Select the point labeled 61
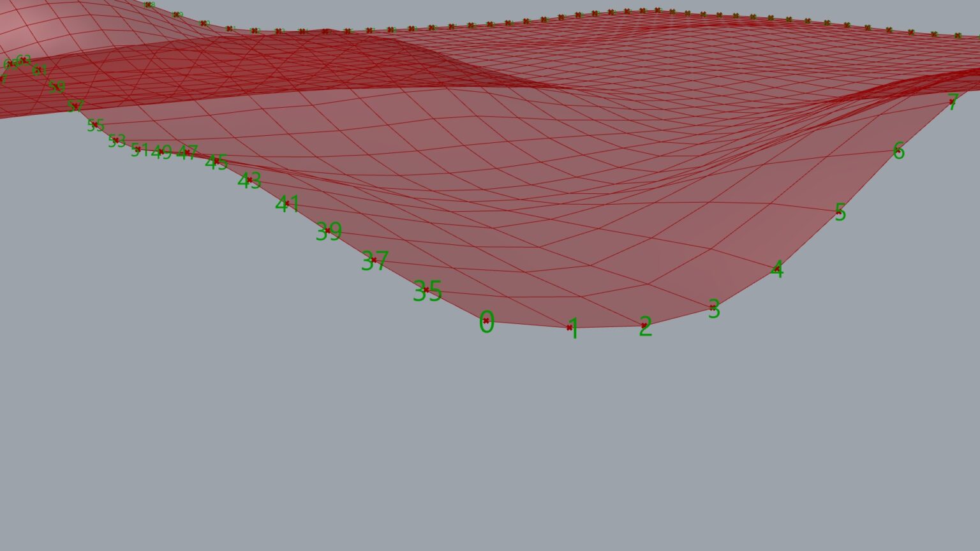The width and height of the screenshot is (980, 551). pyautogui.click(x=39, y=70)
